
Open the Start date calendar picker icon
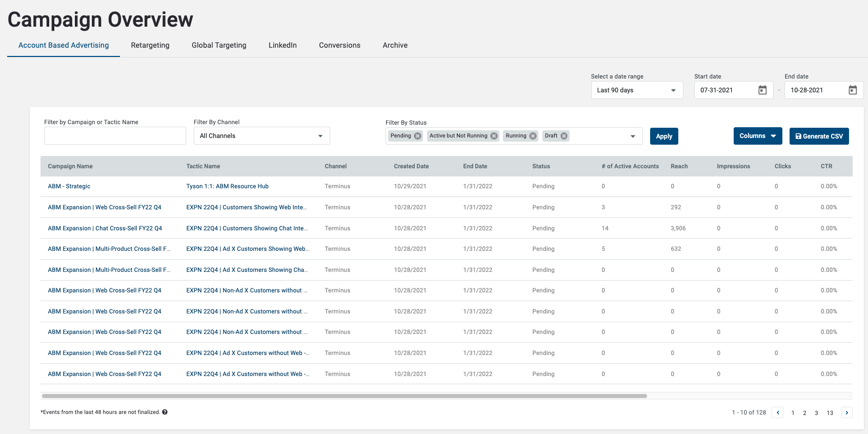(x=762, y=90)
